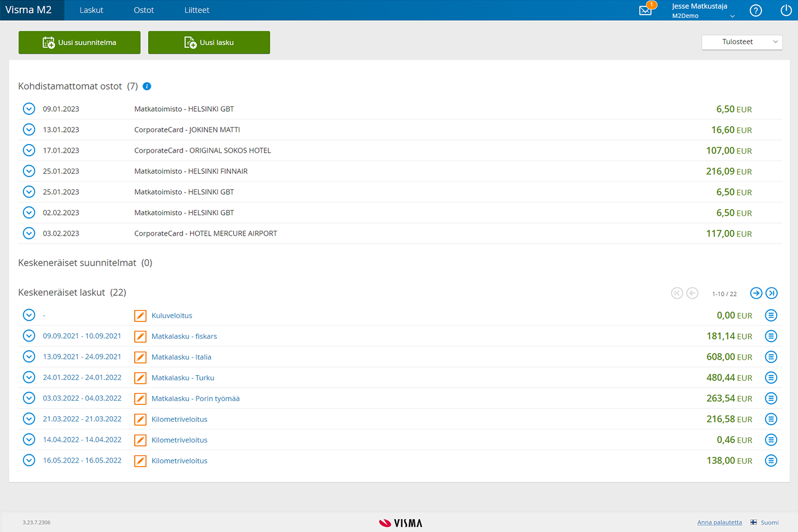Expand the HELSINKI FINNAIR purchase row

(29, 171)
